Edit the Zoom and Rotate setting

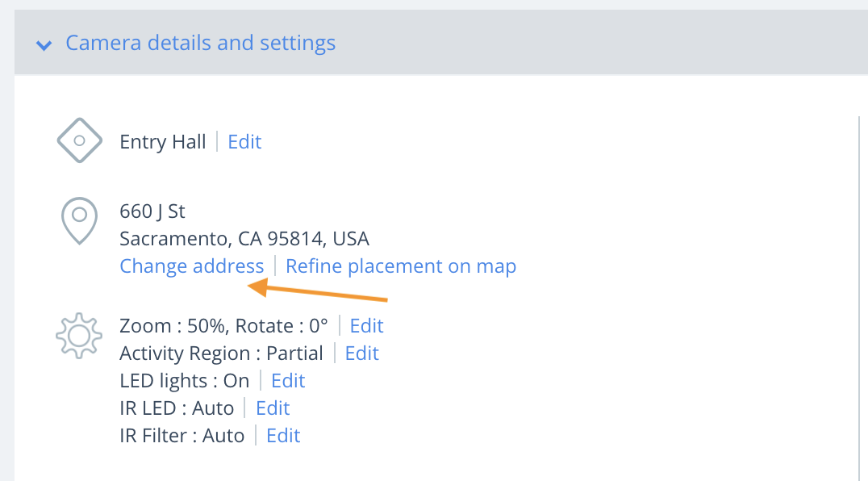pyautogui.click(x=366, y=325)
